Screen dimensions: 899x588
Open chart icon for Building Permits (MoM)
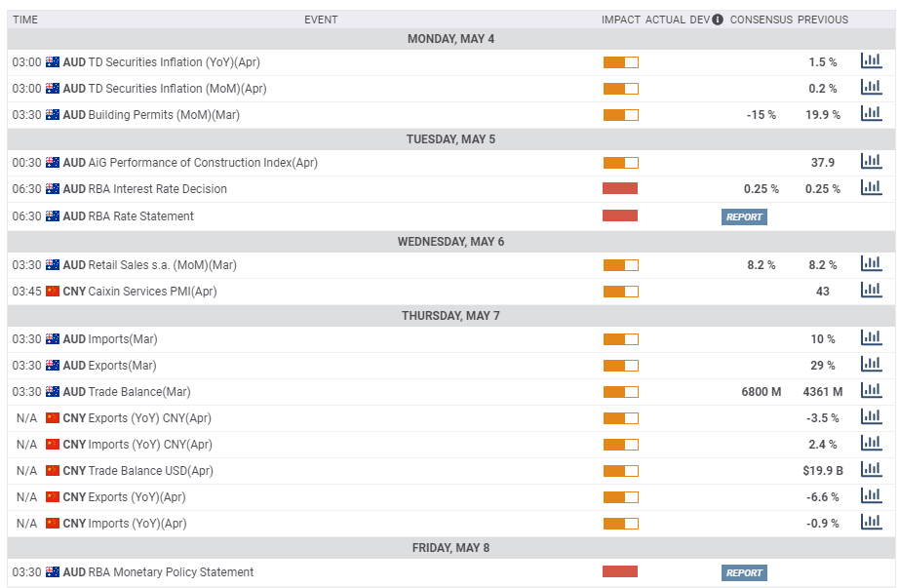[x=870, y=114]
